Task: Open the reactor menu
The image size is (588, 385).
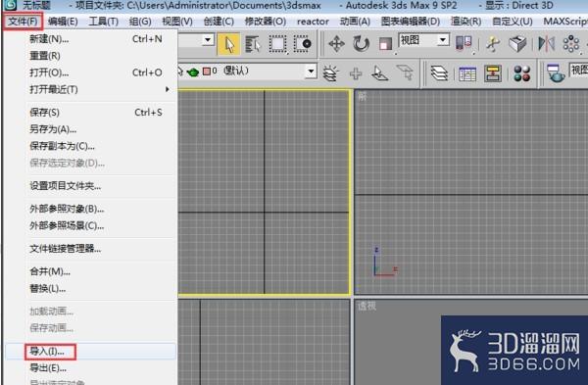Action: (313, 22)
